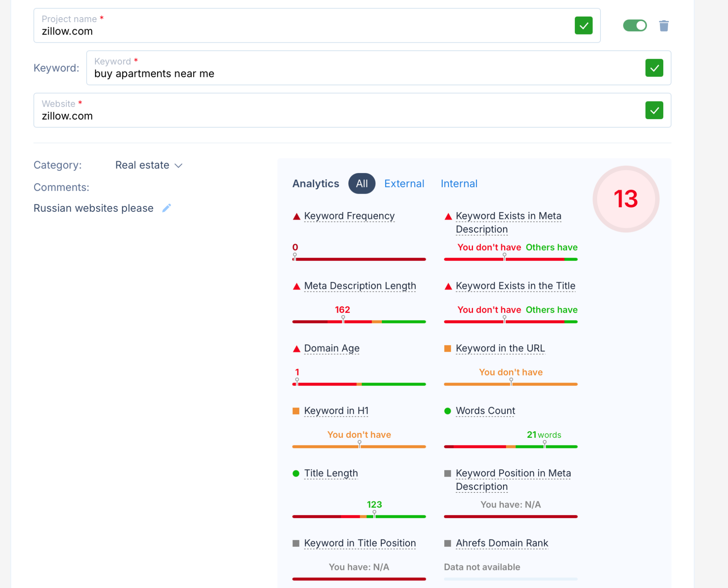Screen dimensions: 728x588
Task: Delete the project with the trash icon
Action: tap(664, 26)
